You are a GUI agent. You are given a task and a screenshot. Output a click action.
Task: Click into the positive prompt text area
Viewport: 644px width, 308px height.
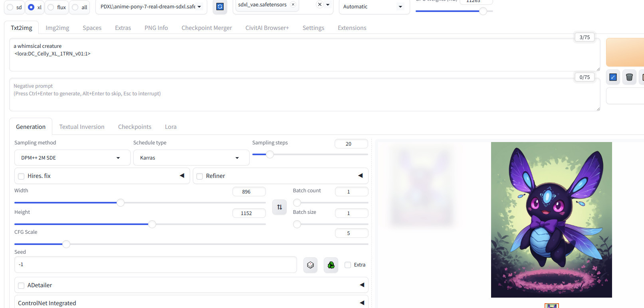(x=305, y=55)
